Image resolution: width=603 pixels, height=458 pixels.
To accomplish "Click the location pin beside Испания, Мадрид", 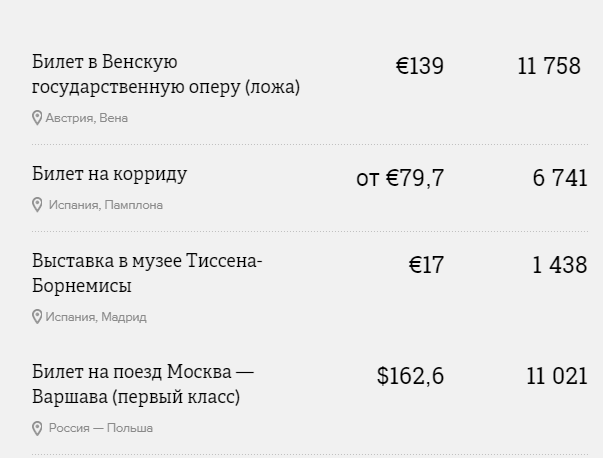I will coord(37,317).
